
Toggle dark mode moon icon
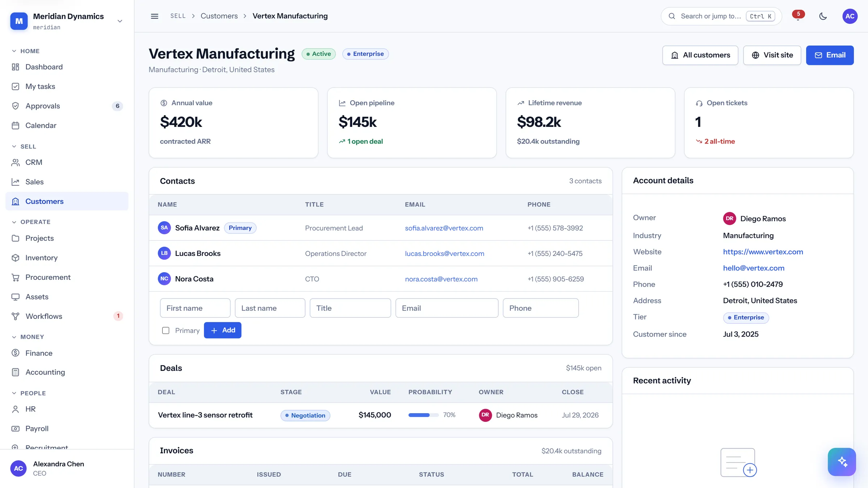pyautogui.click(x=823, y=16)
